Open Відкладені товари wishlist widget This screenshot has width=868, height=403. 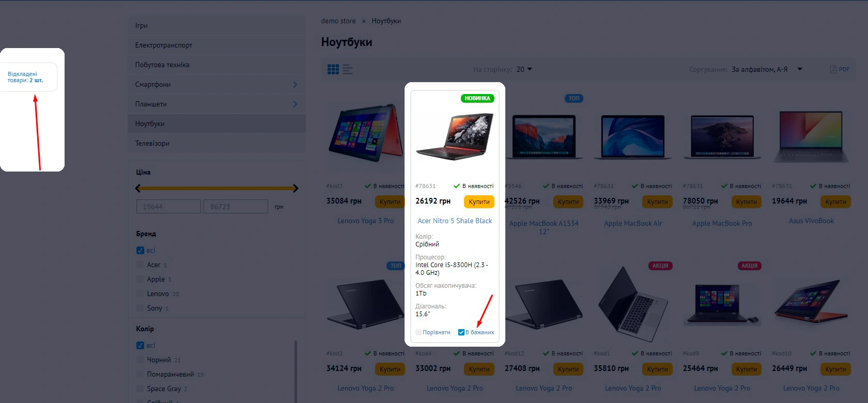click(x=26, y=77)
